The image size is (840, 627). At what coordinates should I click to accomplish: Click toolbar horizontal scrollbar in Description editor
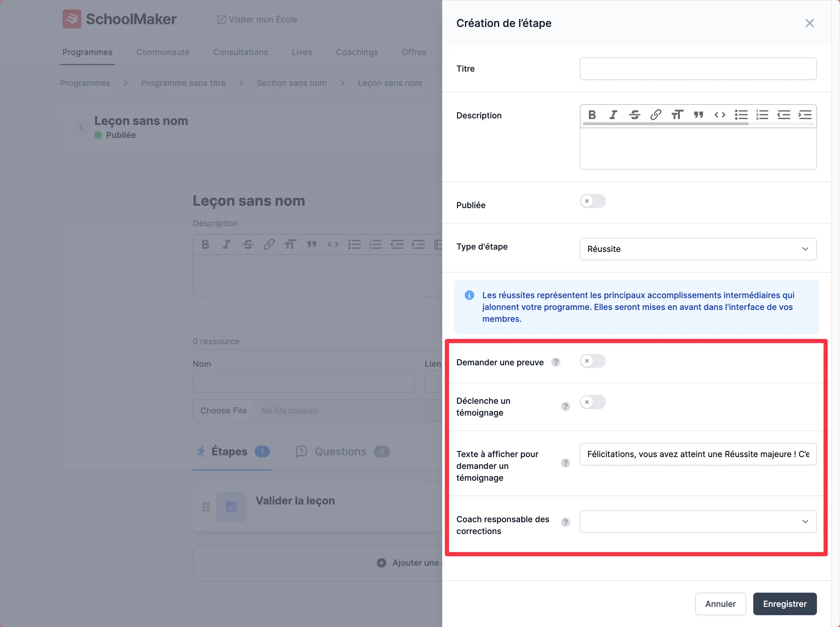pyautogui.click(x=665, y=124)
